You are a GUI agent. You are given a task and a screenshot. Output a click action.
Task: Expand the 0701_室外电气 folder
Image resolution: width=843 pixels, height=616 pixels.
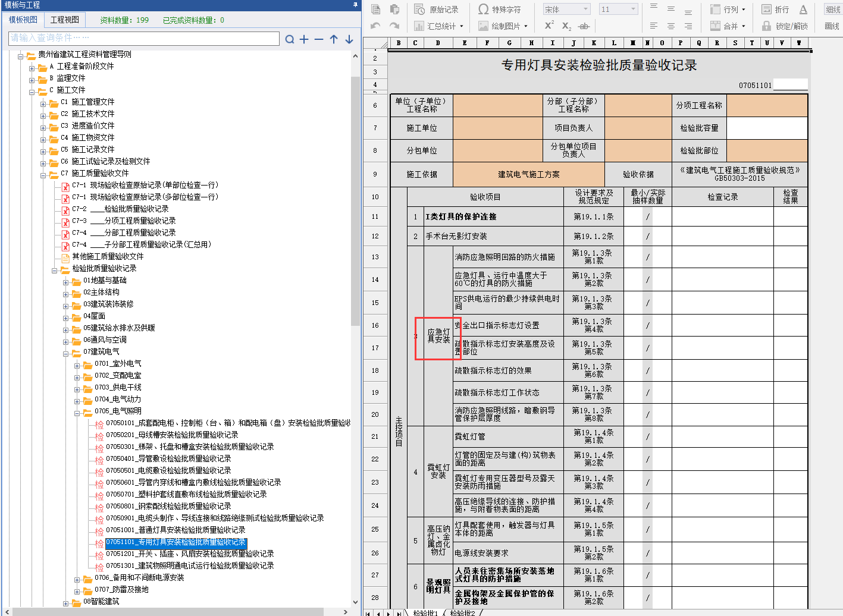point(77,366)
